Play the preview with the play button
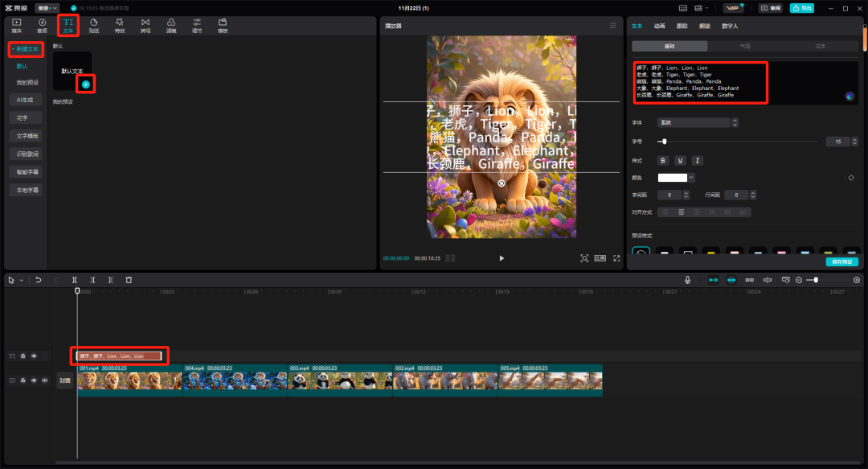 click(502, 258)
